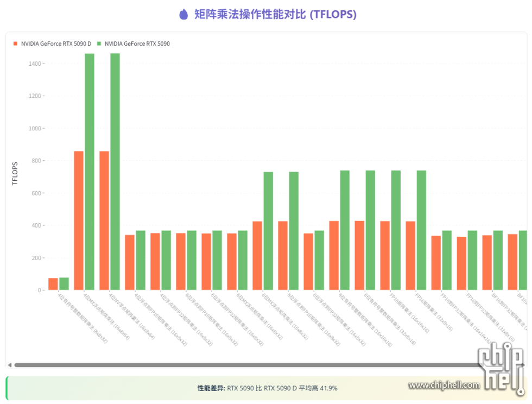Toggle the NVIDIA GeForce RTX 5090 legend entry
532x404 pixels.
[134, 43]
